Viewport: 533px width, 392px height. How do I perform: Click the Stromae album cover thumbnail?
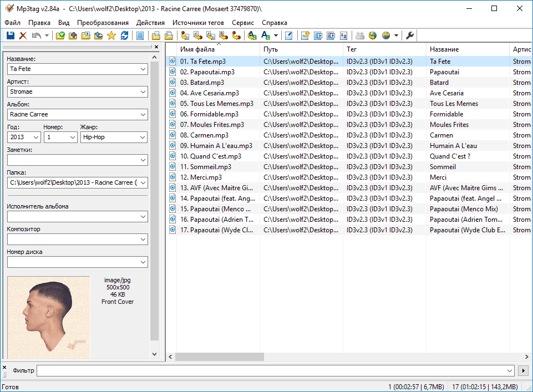point(49,317)
